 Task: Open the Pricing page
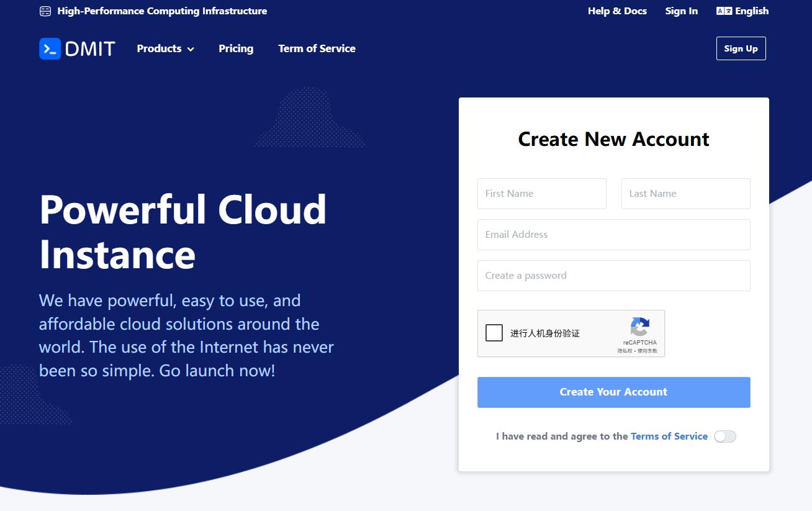point(236,48)
